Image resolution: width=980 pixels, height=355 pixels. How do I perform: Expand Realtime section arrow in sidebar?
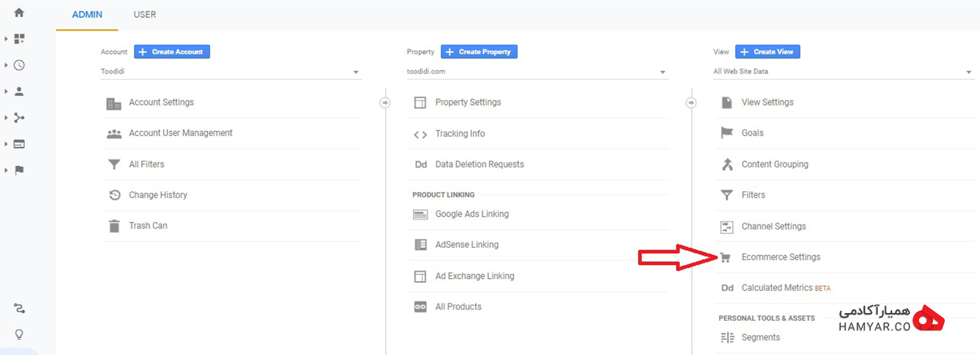coord(6,65)
